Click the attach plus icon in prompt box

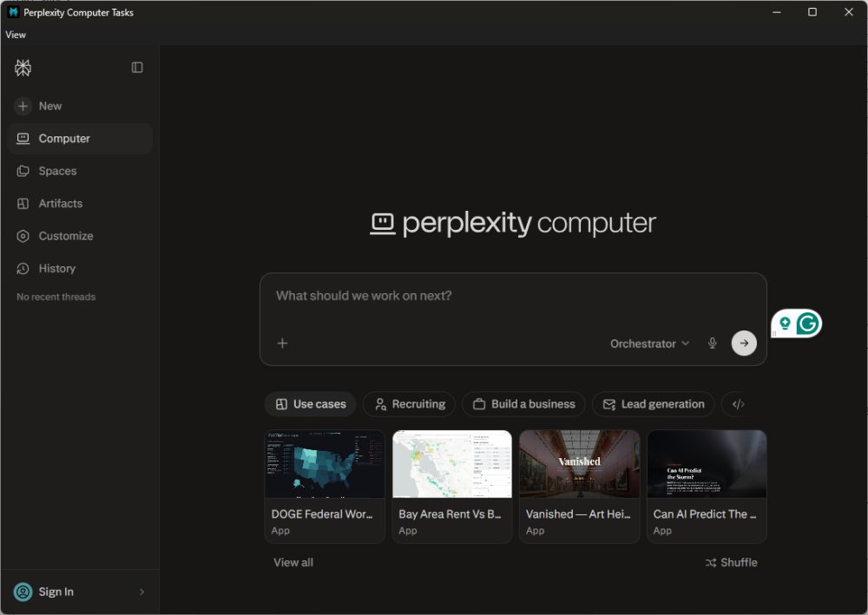(x=282, y=343)
